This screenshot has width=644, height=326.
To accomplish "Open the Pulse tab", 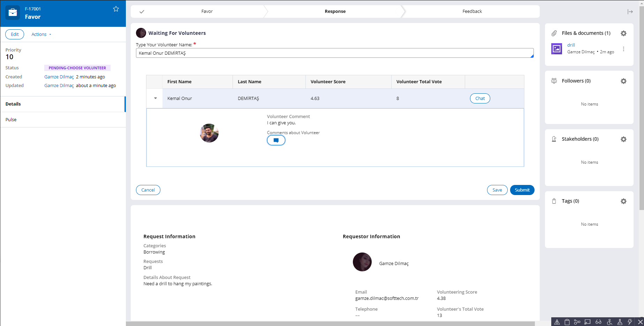I will point(63,120).
